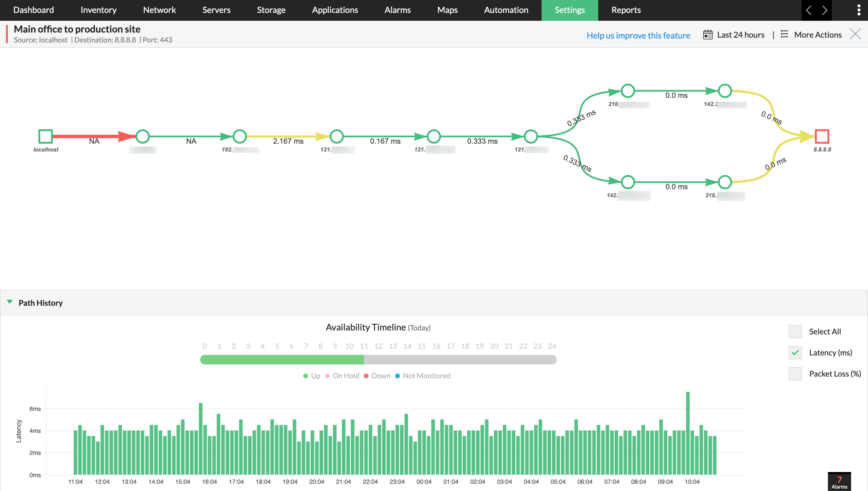The width and height of the screenshot is (868, 491).
Task: Click the calendar icon beside Last 24 hours
Action: 708,35
